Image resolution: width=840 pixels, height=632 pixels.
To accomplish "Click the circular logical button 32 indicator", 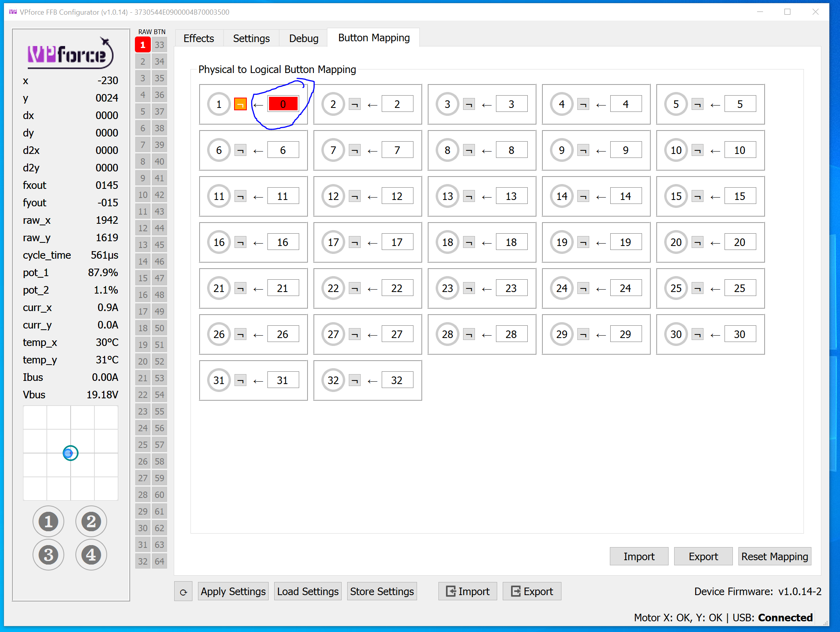I will click(x=333, y=380).
